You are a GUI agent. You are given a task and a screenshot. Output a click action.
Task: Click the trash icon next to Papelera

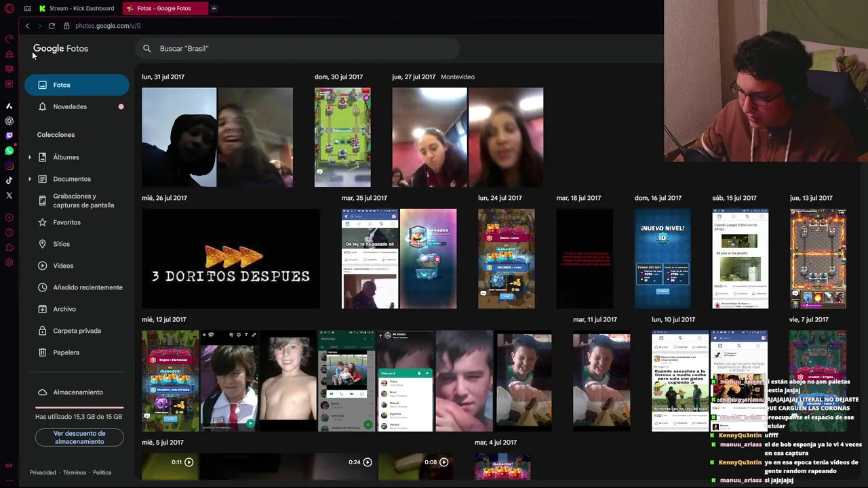42,352
